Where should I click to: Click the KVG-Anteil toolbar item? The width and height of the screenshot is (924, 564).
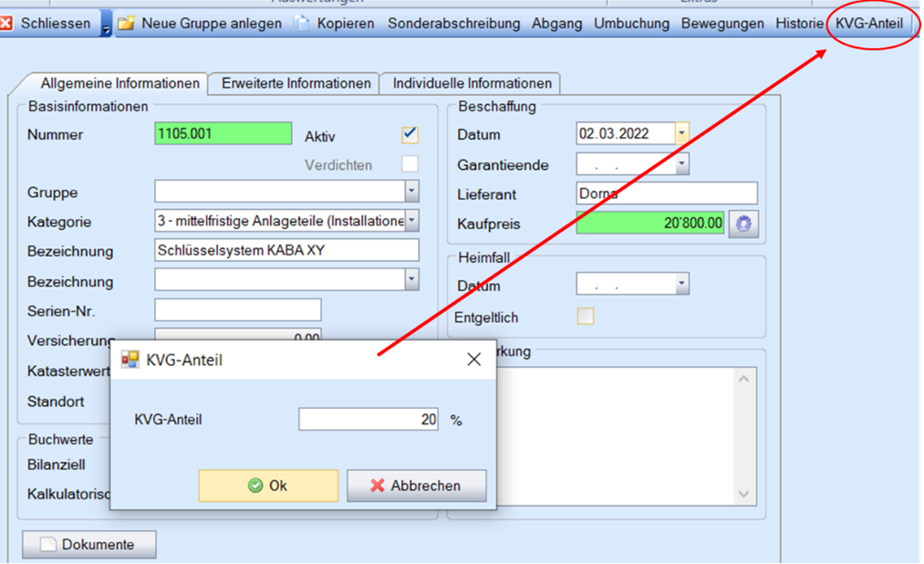click(869, 24)
